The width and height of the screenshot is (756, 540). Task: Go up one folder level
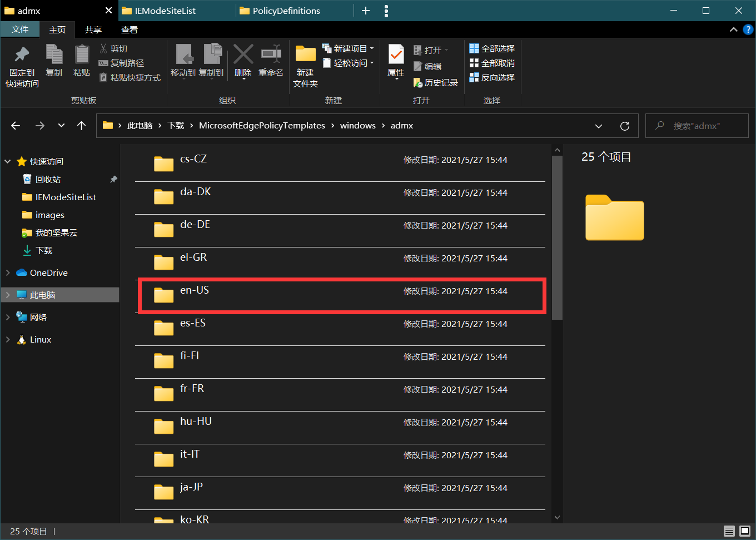coord(81,126)
